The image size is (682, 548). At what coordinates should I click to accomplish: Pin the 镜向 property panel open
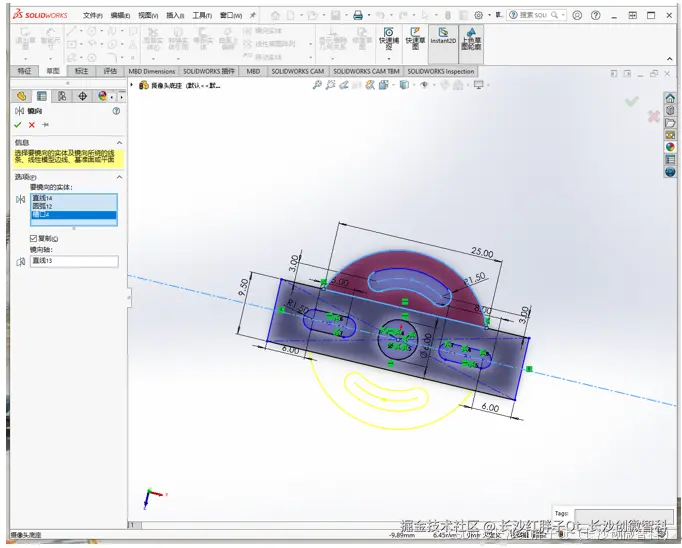tap(45, 125)
